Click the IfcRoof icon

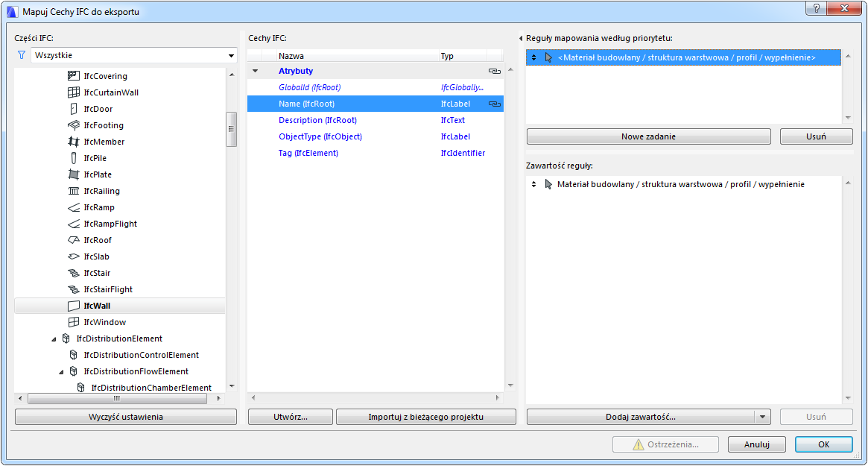click(x=73, y=240)
